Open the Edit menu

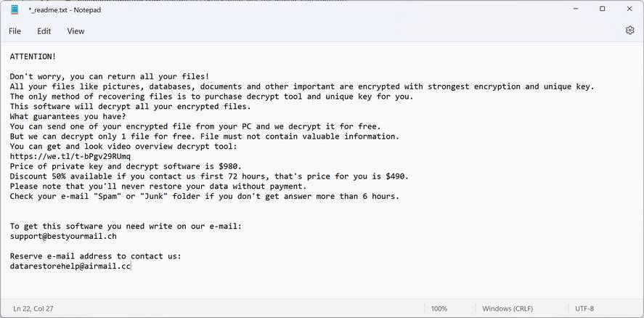[44, 31]
